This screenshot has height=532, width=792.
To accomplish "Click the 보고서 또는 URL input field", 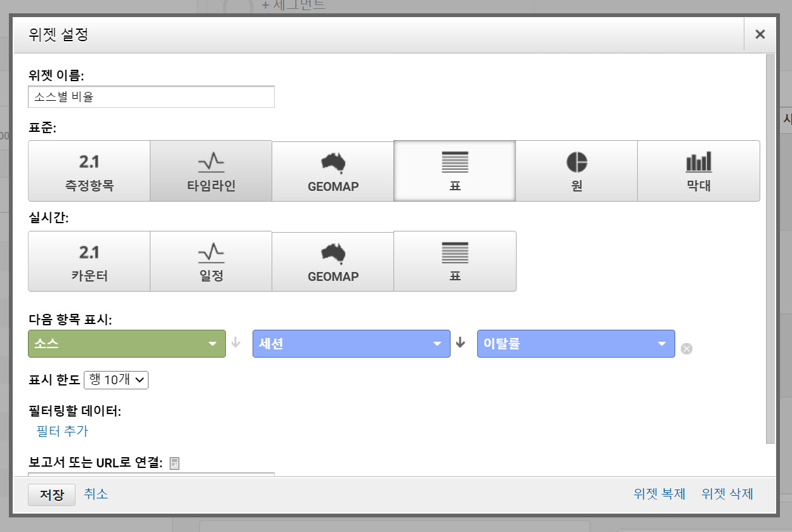I will 152,474.
